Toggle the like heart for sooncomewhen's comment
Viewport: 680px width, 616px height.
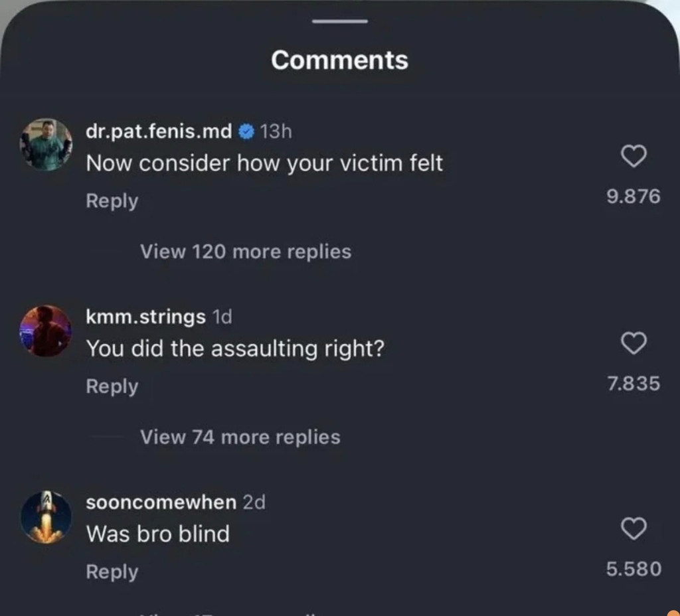[x=634, y=529]
